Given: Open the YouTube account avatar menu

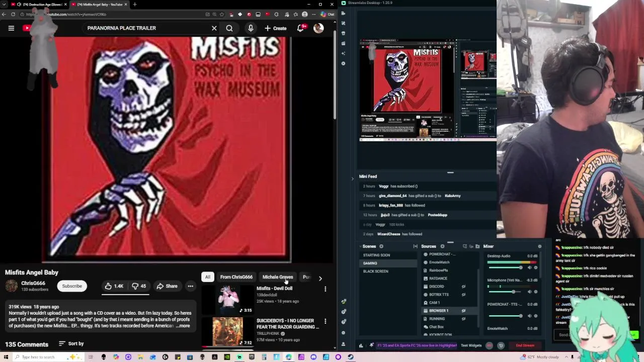Looking at the screenshot, I should coord(318,28).
